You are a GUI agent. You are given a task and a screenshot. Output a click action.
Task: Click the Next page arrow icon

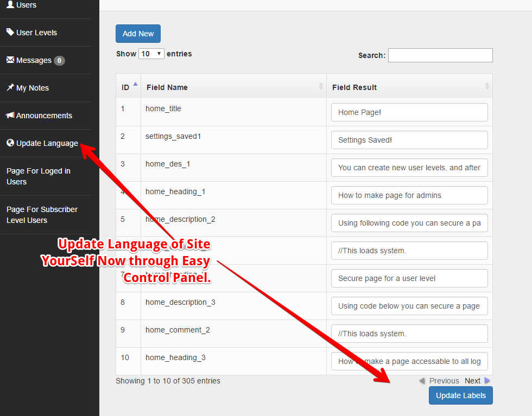click(x=487, y=381)
